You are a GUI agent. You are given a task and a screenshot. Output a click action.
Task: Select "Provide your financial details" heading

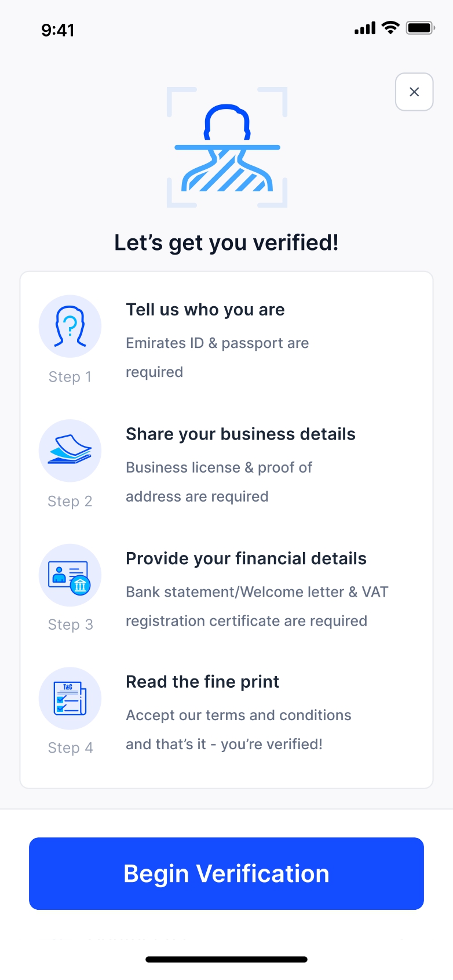[x=246, y=558]
